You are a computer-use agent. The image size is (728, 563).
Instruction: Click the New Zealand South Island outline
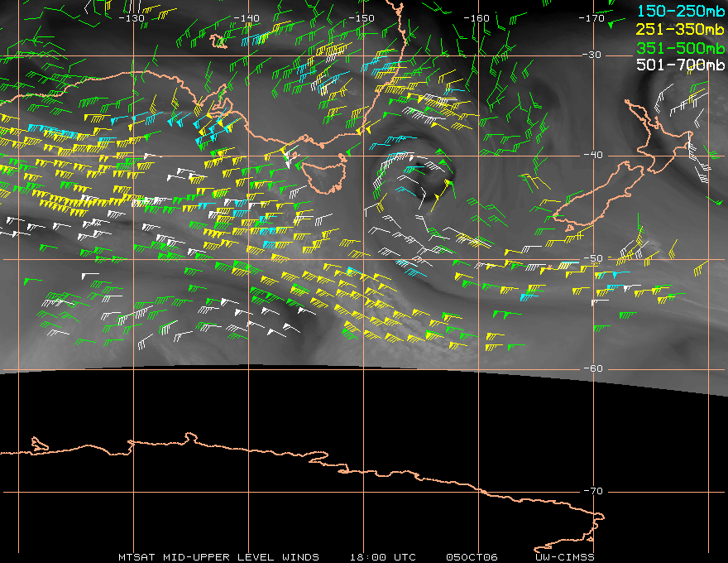(599, 196)
